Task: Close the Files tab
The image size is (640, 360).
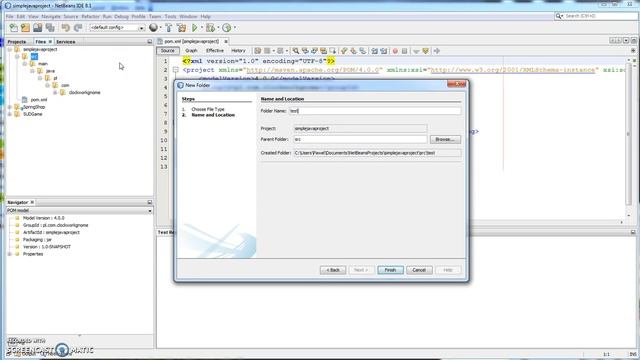Action: [x=50, y=42]
